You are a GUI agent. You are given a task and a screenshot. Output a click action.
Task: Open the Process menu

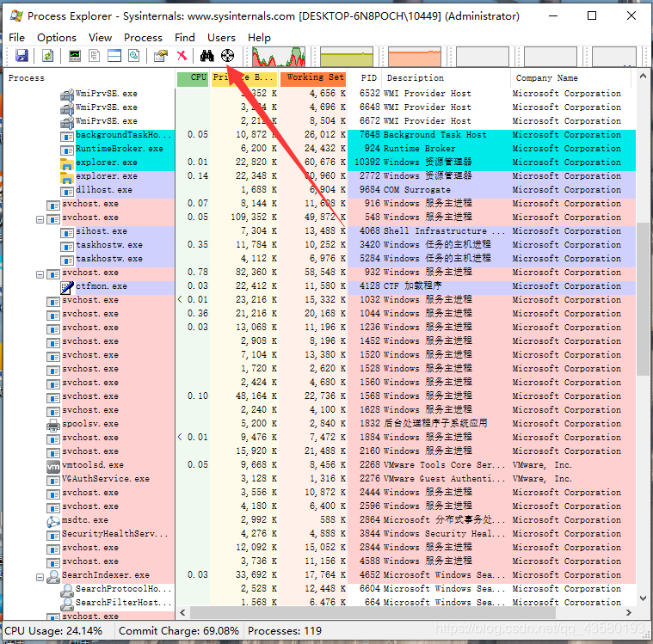[x=144, y=38]
